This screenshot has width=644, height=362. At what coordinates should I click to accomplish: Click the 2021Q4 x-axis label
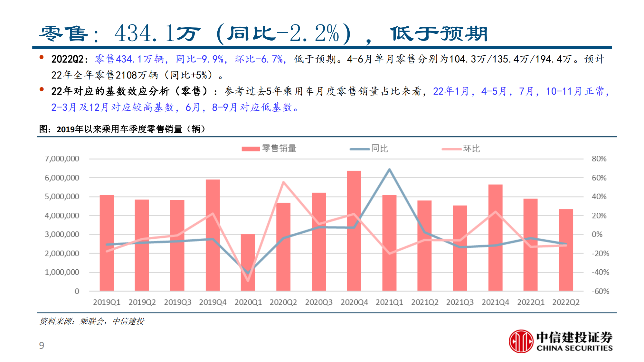(495, 302)
